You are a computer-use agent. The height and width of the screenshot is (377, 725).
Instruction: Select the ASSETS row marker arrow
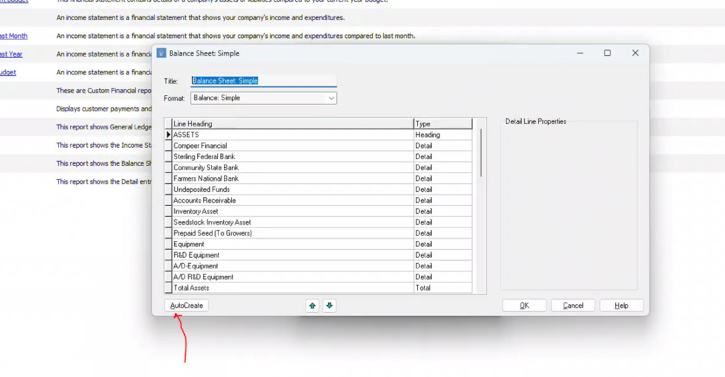point(168,135)
